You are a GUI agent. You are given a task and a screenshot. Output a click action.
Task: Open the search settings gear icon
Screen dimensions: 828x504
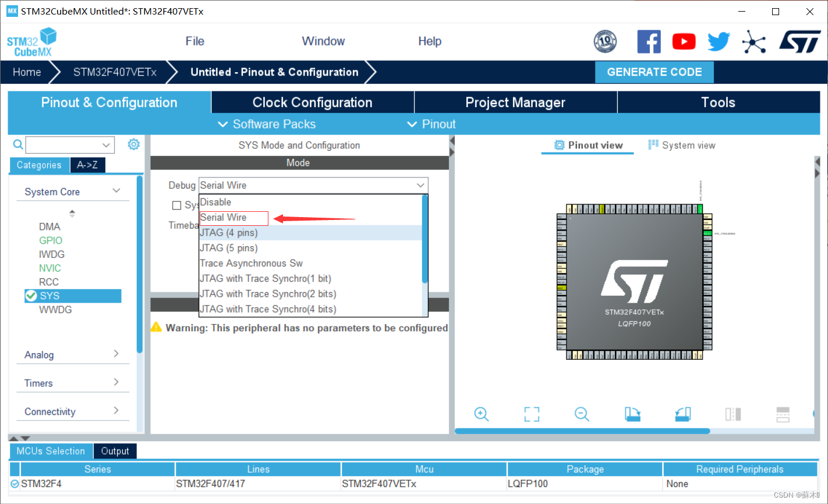(133, 144)
